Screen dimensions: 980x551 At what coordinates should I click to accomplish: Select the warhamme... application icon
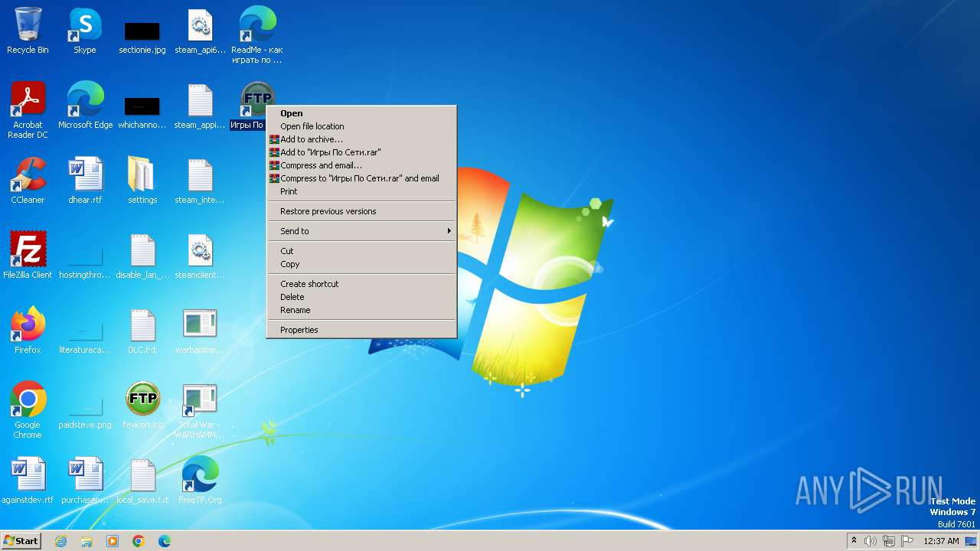pyautogui.click(x=200, y=331)
